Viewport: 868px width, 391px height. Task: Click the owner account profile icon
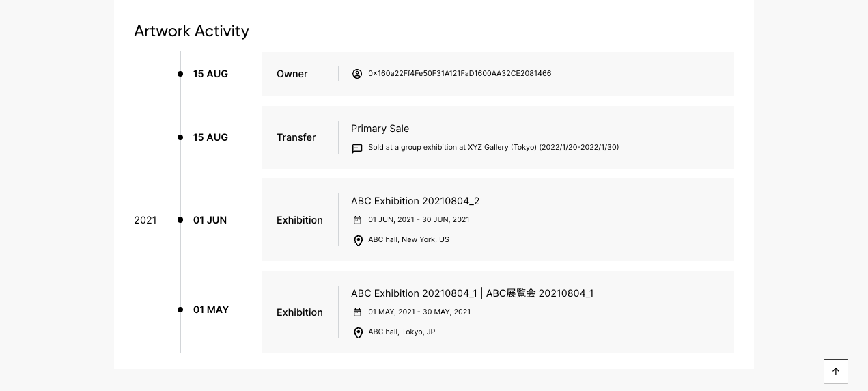point(357,74)
